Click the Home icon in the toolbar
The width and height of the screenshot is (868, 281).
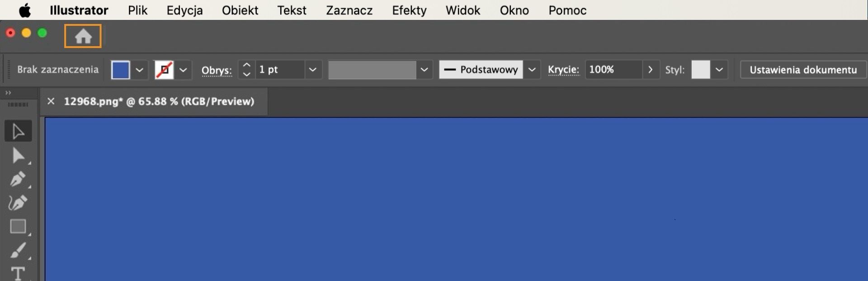point(82,35)
